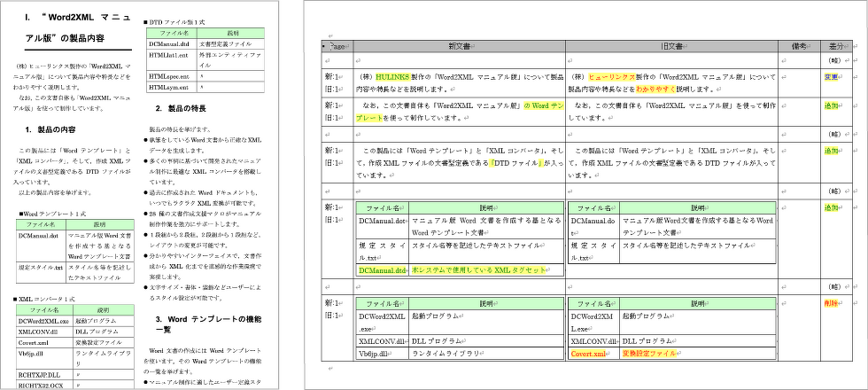This screenshot has height=390, width=868.
Task: Select the 旧文書 column header cell
Action: pos(672,46)
